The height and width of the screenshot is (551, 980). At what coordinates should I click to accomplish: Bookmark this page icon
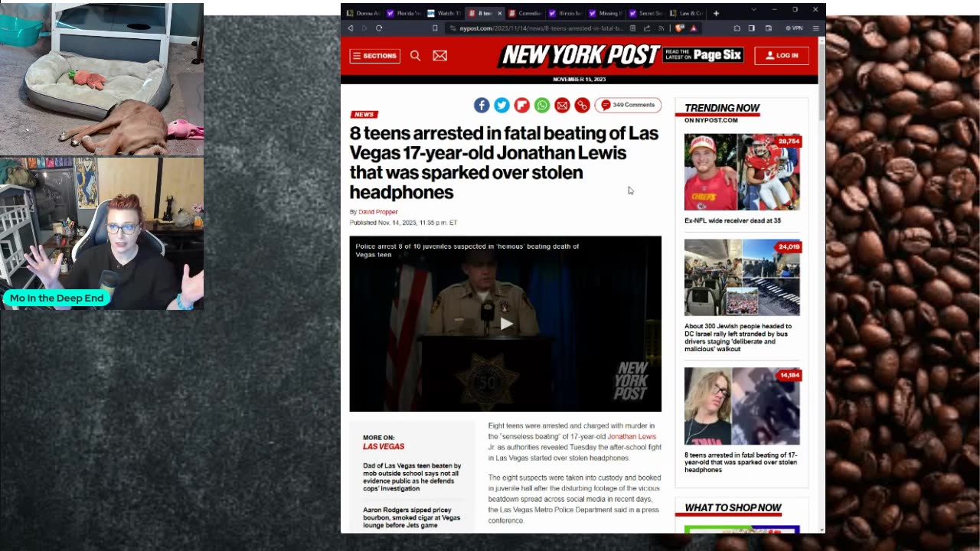[x=435, y=28]
